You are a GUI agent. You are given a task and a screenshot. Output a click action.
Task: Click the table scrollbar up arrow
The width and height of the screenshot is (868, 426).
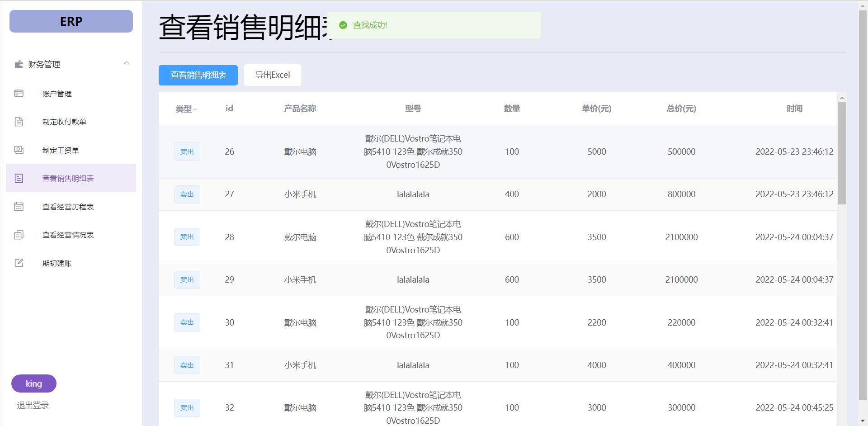click(842, 97)
